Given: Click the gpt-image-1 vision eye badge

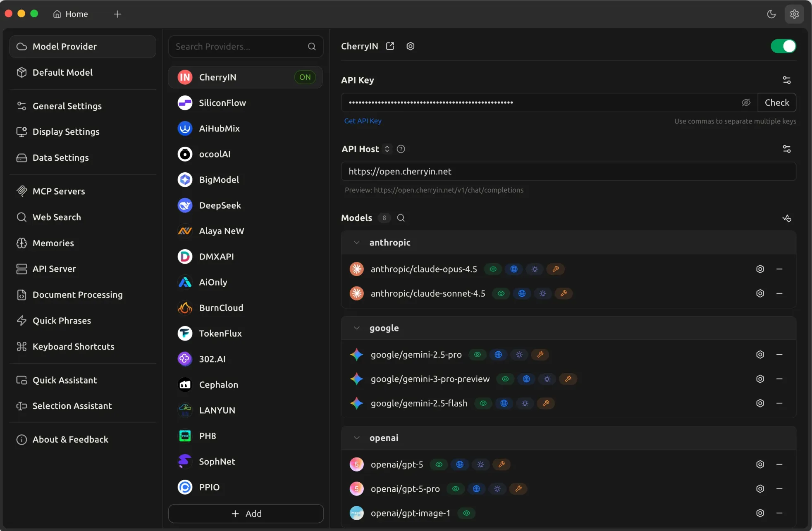Looking at the screenshot, I should click(466, 513).
